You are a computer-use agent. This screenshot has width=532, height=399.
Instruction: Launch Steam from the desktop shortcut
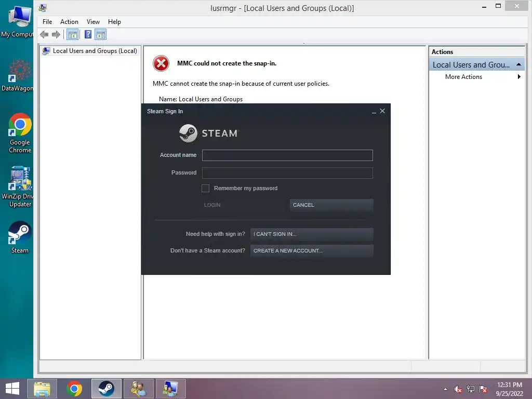click(20, 237)
